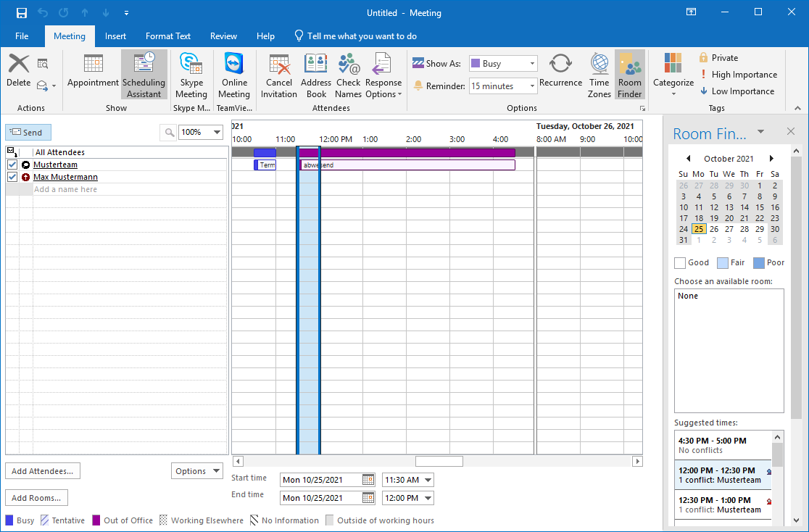The image size is (809, 532).
Task: Click the Add Attendees button
Action: pyautogui.click(x=43, y=471)
